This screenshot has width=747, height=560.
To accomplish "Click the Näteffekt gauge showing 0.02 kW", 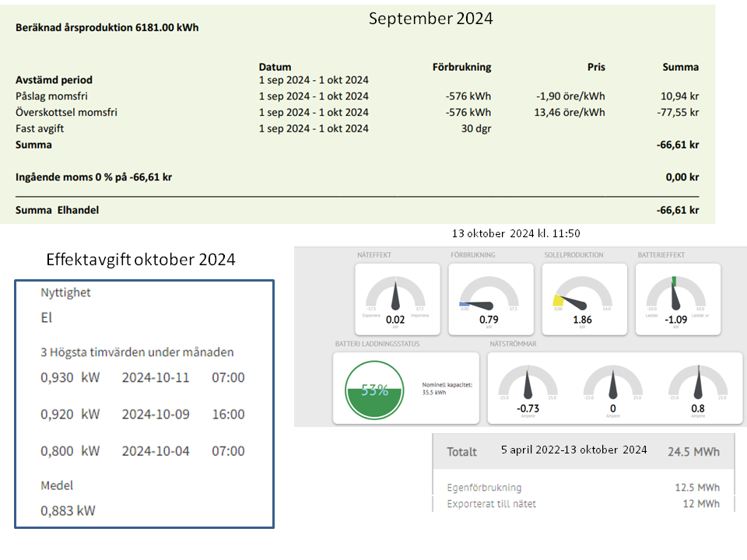I will click(397, 299).
